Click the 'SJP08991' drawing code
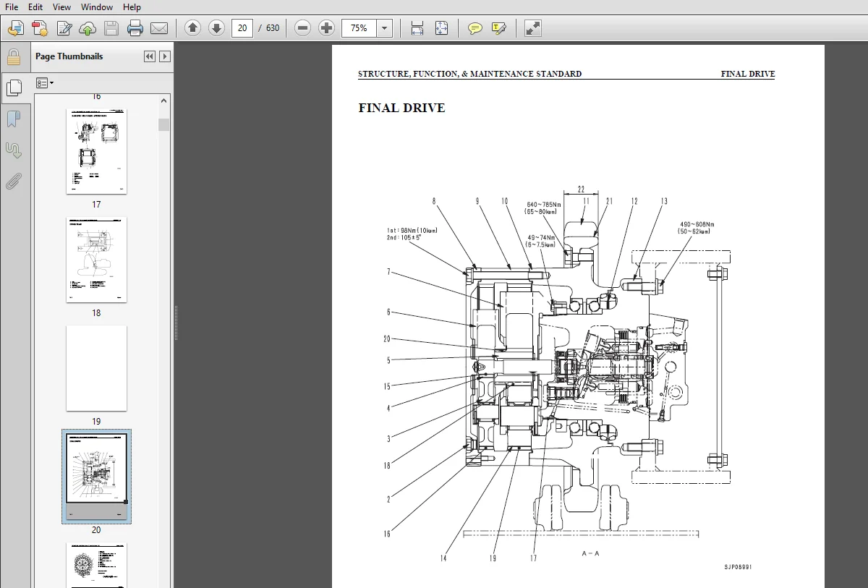This screenshot has width=868, height=588. click(x=738, y=568)
